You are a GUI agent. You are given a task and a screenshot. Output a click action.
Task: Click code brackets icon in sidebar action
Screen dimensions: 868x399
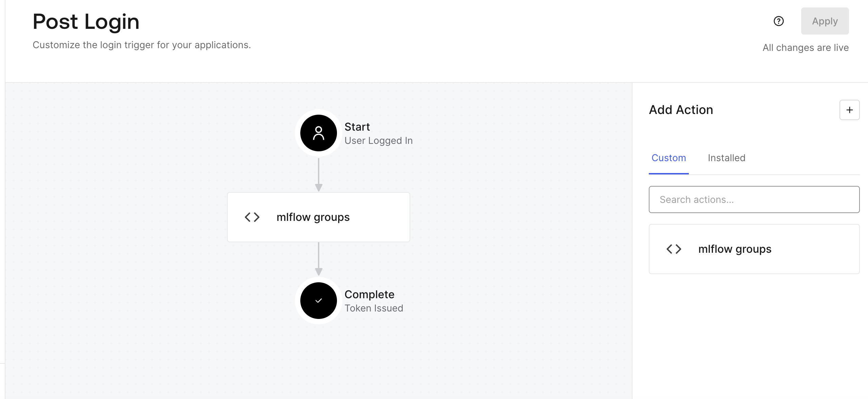[674, 249]
